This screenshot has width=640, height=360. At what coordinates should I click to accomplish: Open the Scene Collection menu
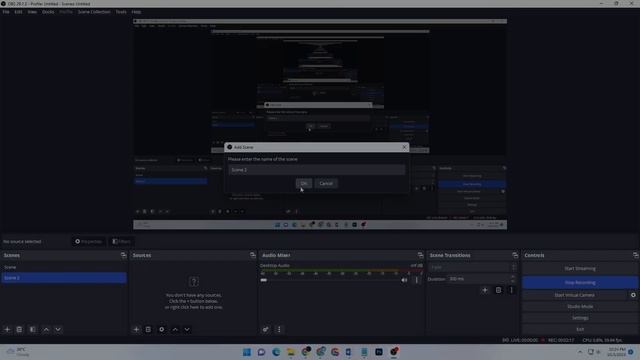94,12
